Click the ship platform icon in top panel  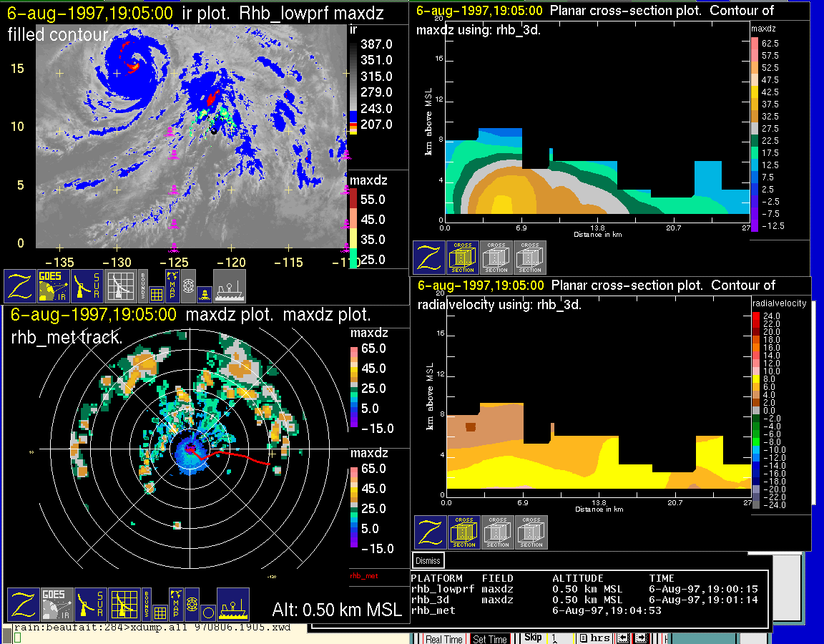(230, 286)
